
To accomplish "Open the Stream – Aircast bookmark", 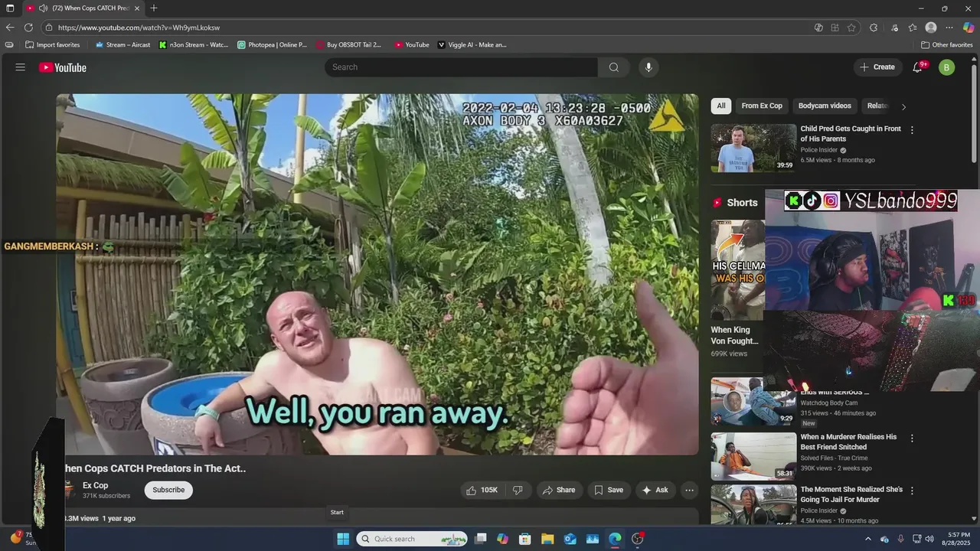I will 122,44.
